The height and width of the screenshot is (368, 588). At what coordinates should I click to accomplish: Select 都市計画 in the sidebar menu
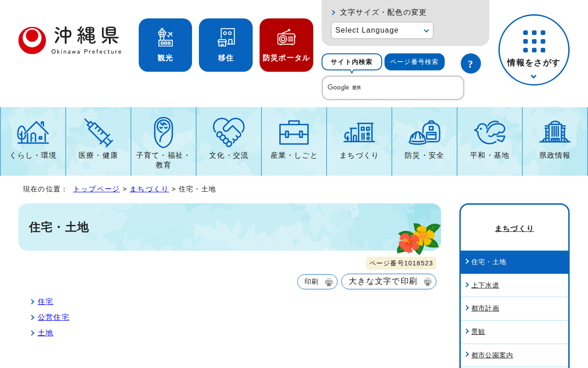click(x=514, y=309)
